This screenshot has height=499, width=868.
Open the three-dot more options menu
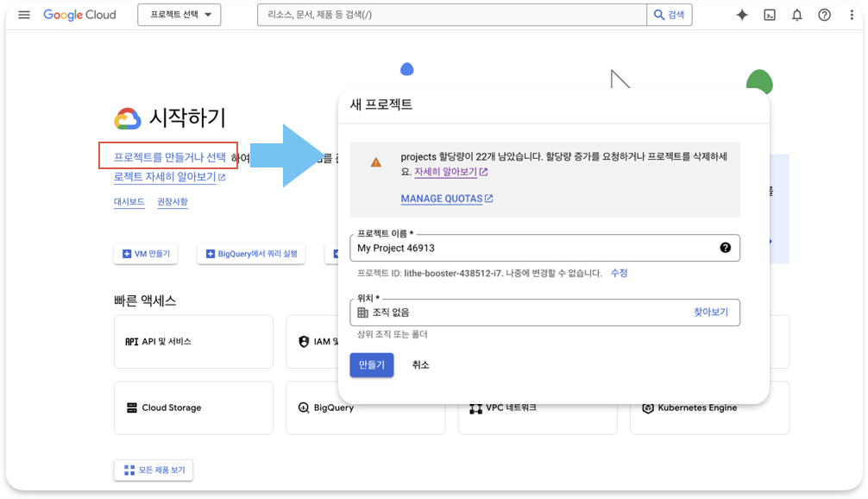coord(852,15)
